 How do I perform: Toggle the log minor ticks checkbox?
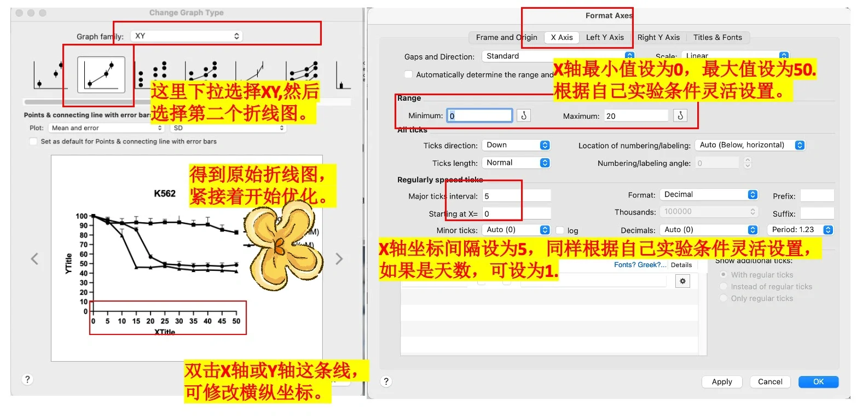(560, 230)
